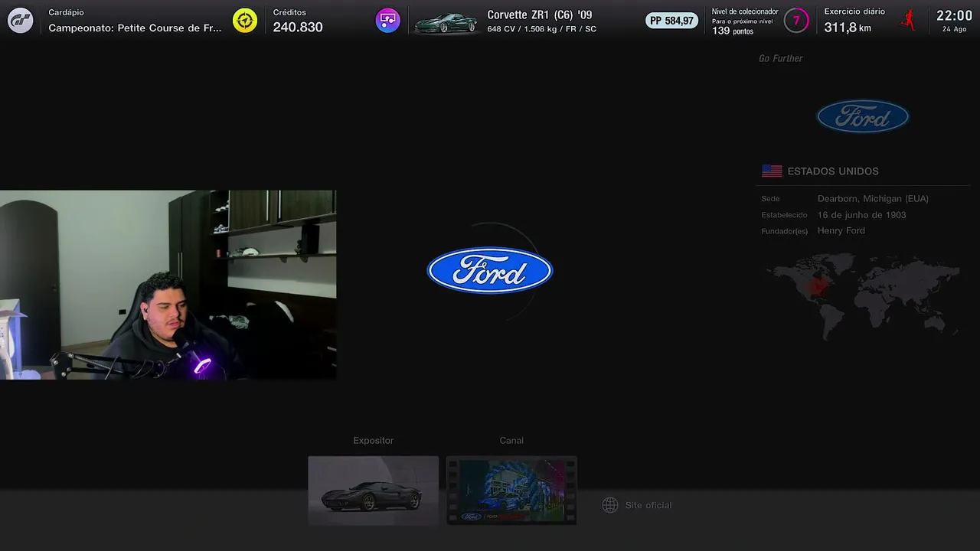Click the "Go Further" slogan text
This screenshot has width=980, height=551.
click(781, 58)
